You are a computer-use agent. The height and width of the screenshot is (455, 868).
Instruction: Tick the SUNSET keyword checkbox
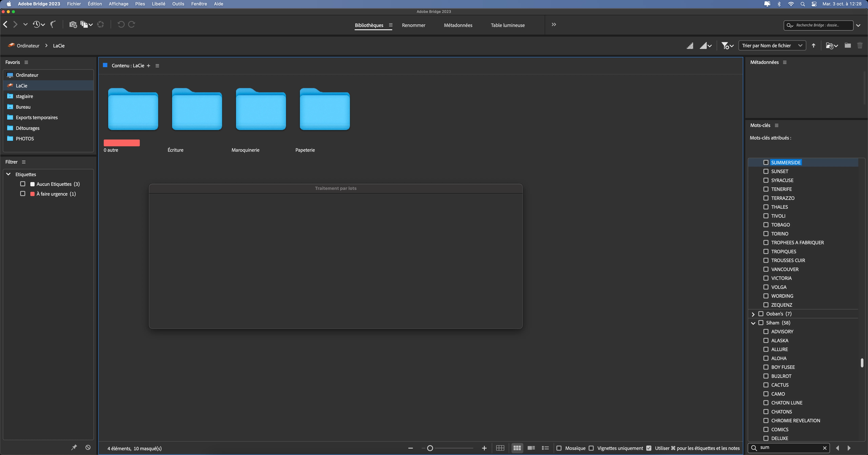[x=766, y=171]
